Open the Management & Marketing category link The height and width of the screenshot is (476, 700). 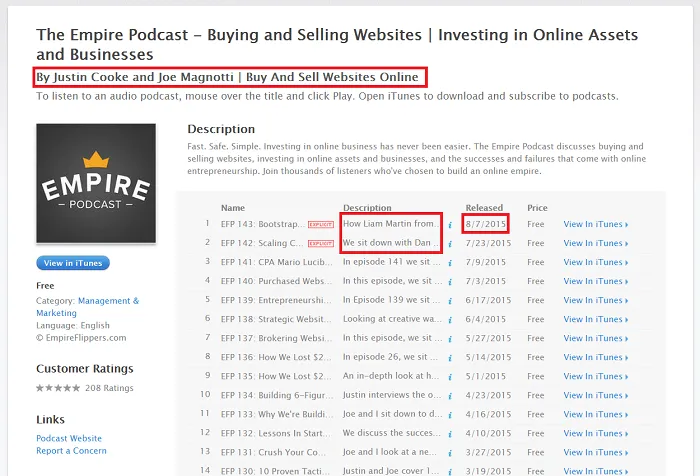88,307
